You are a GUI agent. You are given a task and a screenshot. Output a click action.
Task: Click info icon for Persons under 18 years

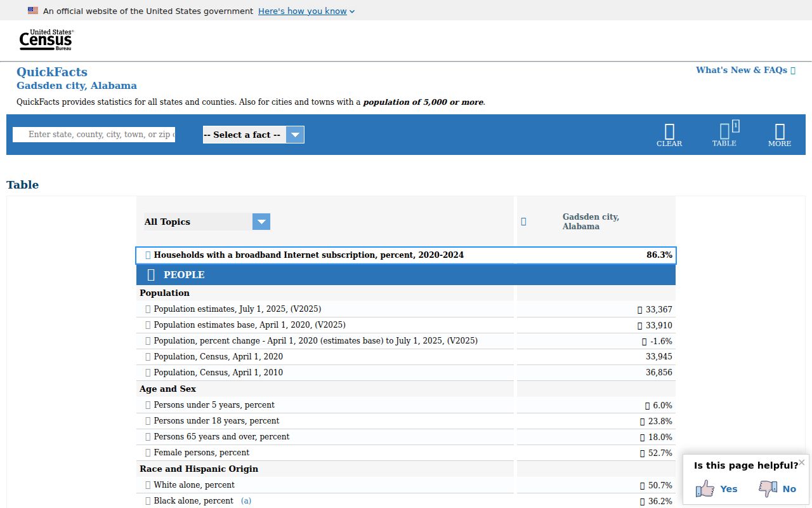148,421
